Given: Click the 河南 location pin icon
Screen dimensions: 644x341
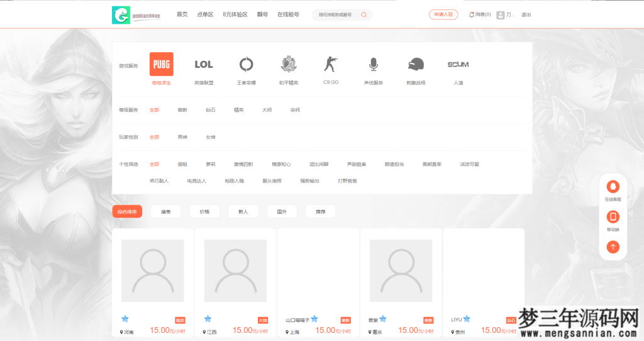Looking at the screenshot, I should tap(121, 332).
